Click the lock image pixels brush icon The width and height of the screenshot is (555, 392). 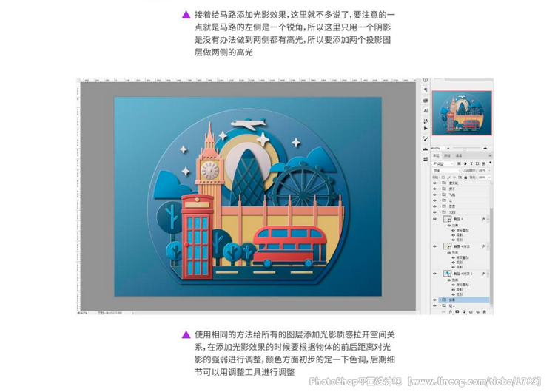449,178
